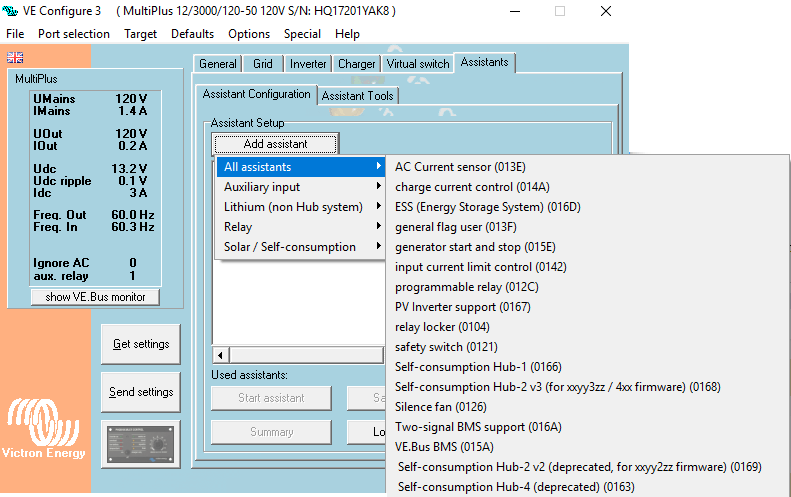Expand the Relay submenu
This screenshot has width=791, height=497.
301,227
